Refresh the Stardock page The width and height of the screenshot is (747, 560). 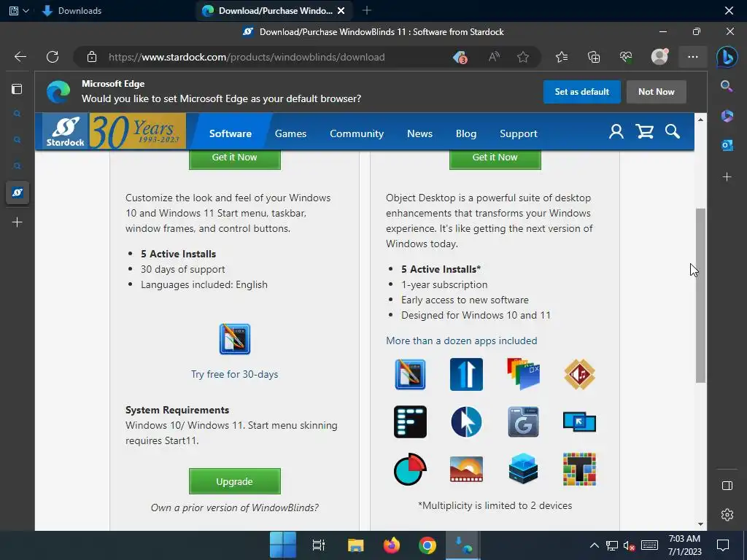tap(53, 57)
